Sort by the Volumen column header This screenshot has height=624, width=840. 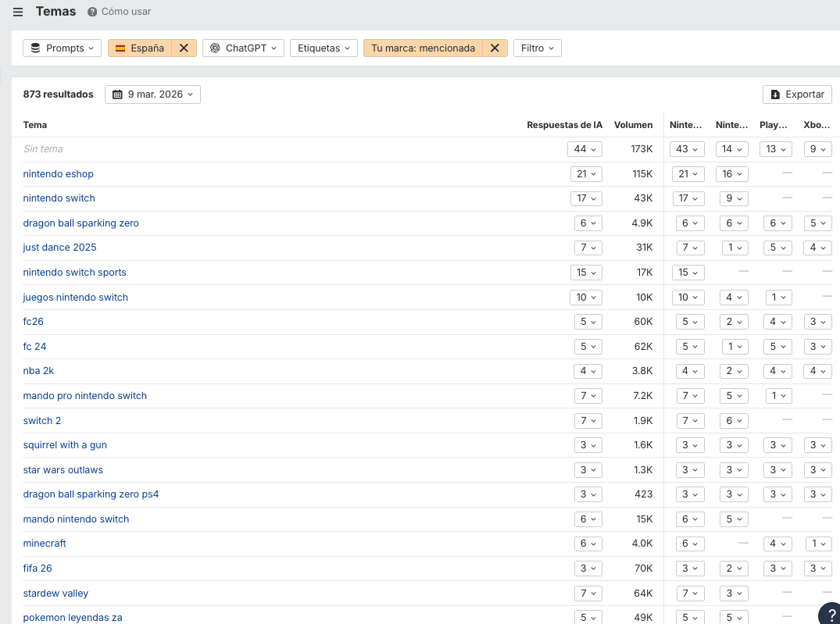633,125
